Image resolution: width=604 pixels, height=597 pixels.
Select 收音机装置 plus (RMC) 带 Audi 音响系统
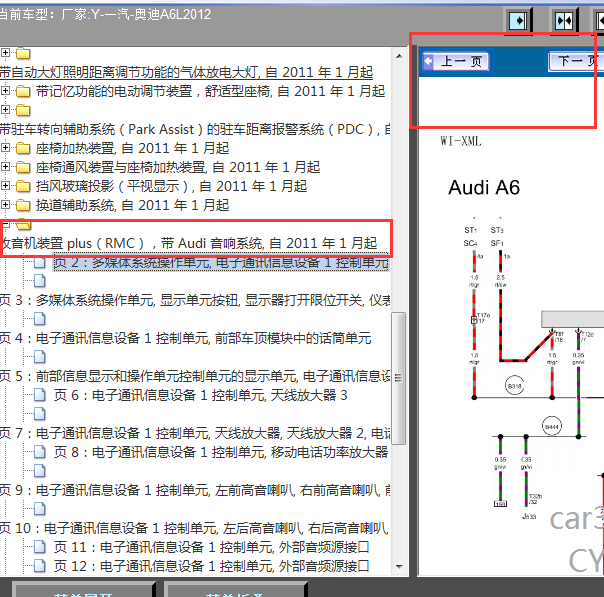point(189,243)
